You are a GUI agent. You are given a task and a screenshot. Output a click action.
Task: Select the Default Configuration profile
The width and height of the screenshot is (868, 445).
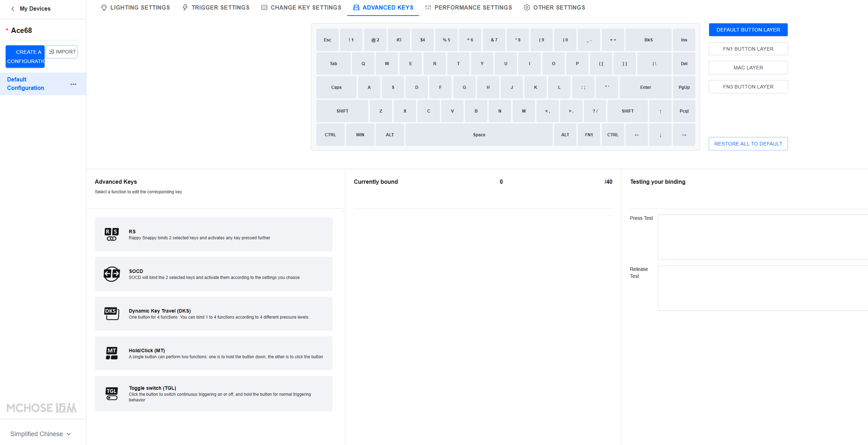25,84
